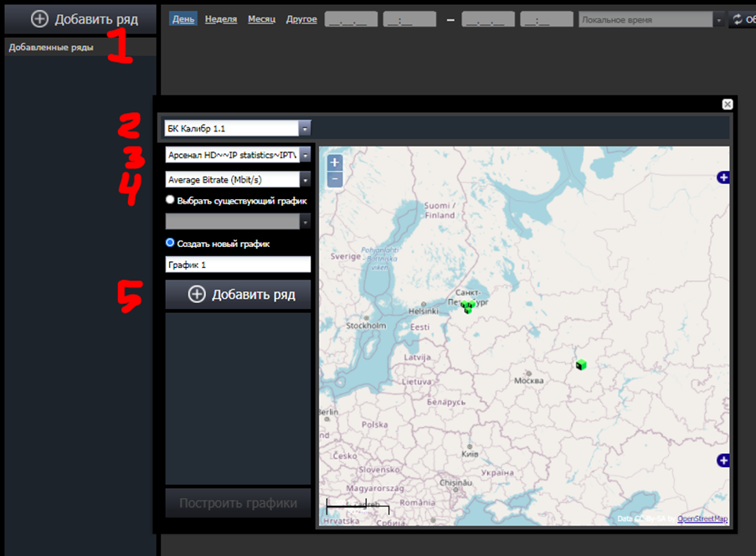This screenshot has width=756, height=556.
Task: Click the Построить графики button
Action: [x=238, y=503]
